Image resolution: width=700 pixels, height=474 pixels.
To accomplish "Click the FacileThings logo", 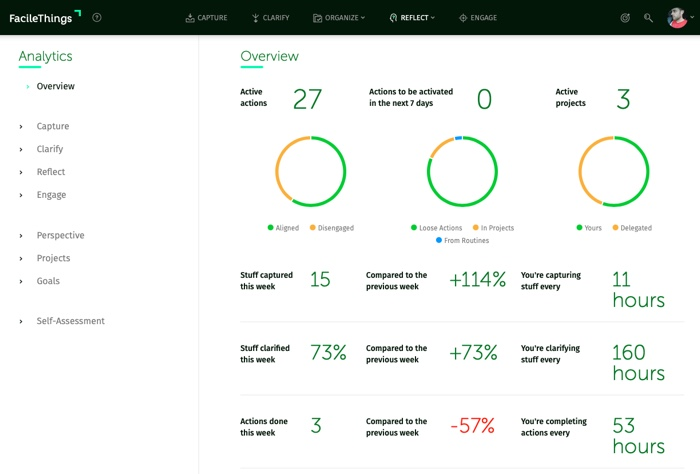I will [45, 17].
